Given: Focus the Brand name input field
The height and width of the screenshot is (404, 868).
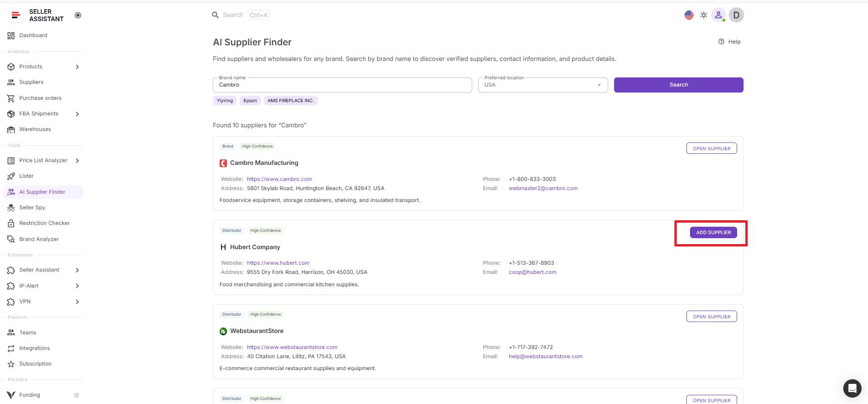Looking at the screenshot, I should click(342, 85).
